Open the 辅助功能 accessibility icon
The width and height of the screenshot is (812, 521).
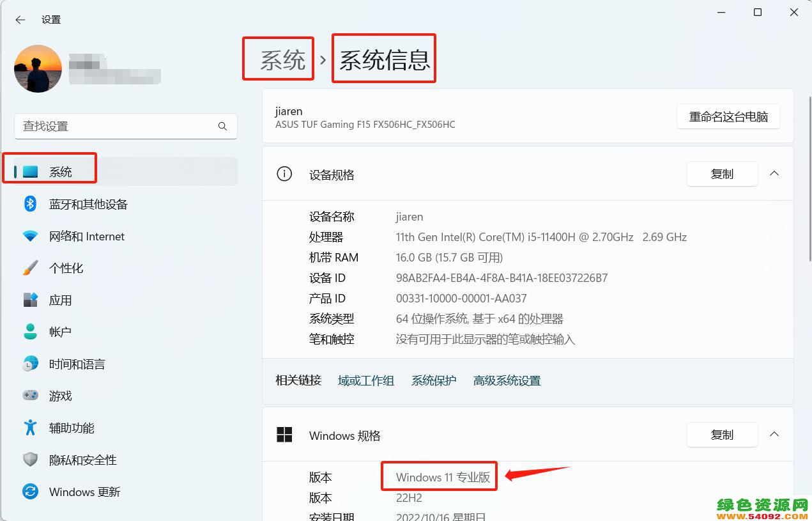pos(31,428)
